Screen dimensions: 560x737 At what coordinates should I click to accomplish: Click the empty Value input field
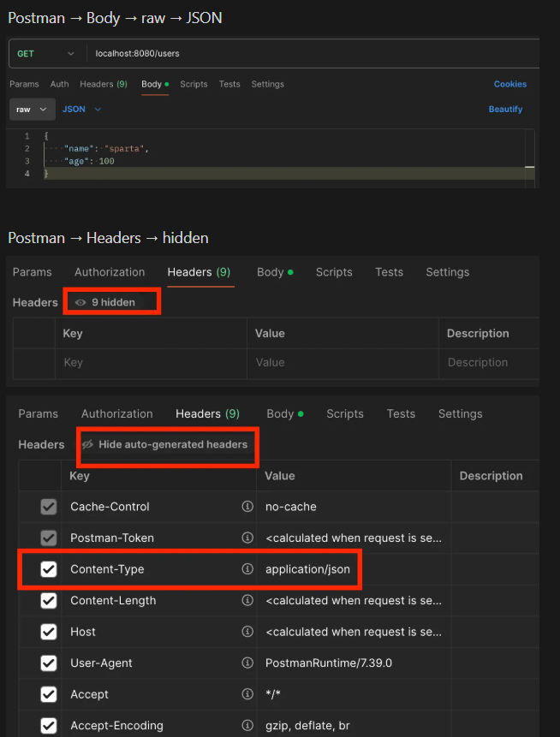[343, 362]
